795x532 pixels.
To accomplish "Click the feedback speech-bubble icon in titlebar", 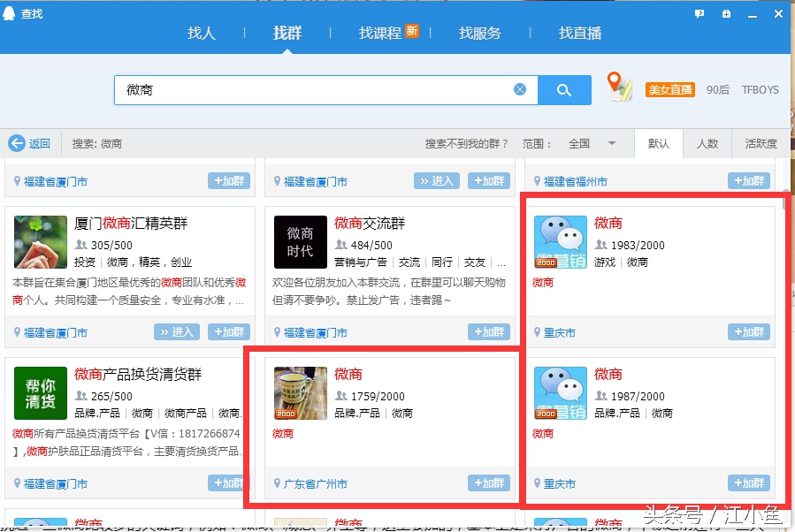I will (701, 13).
